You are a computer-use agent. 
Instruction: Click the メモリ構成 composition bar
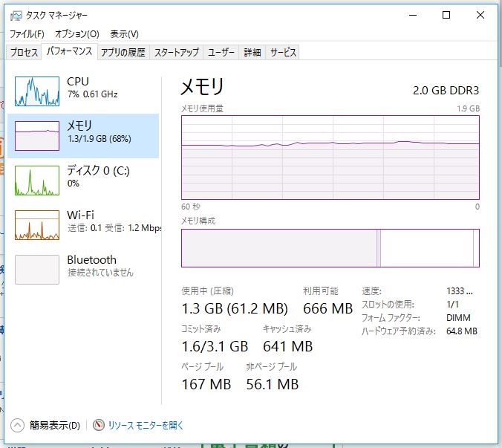pyautogui.click(x=330, y=248)
